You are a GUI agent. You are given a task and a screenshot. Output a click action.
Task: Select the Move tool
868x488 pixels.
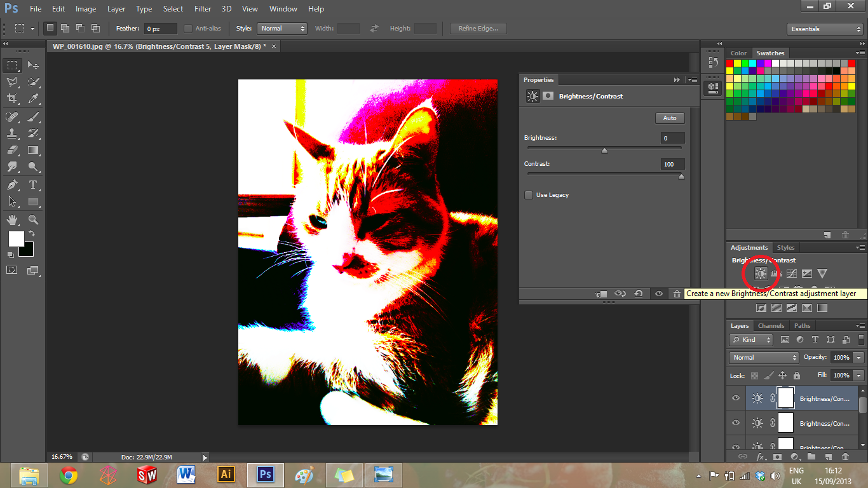(33, 65)
